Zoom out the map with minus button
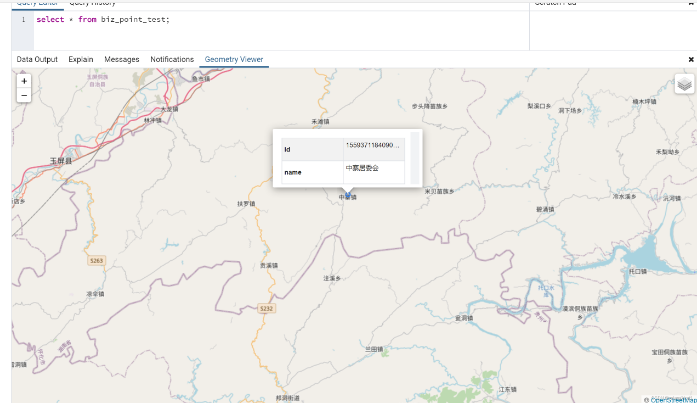Image resolution: width=697 pixels, height=407 pixels. pyautogui.click(x=24, y=95)
